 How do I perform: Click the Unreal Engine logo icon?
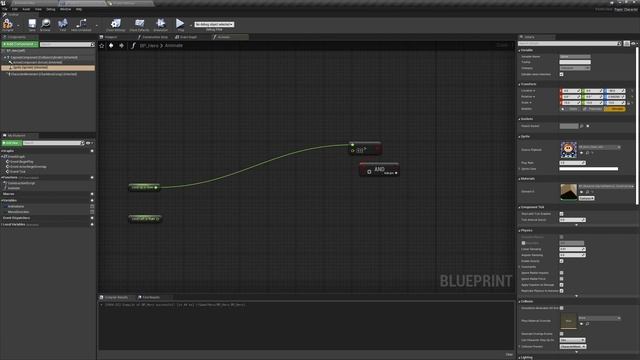pos(3,3)
